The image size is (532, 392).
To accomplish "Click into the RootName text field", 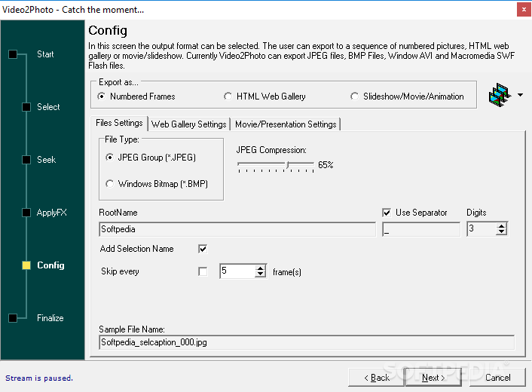I will click(x=237, y=229).
